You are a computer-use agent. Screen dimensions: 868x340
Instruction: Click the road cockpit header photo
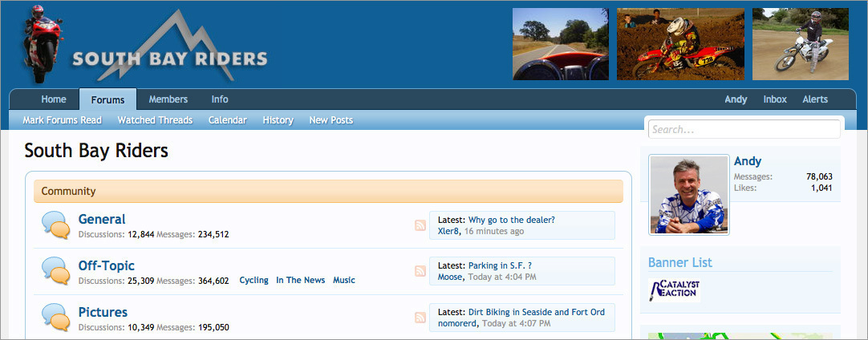(x=561, y=44)
